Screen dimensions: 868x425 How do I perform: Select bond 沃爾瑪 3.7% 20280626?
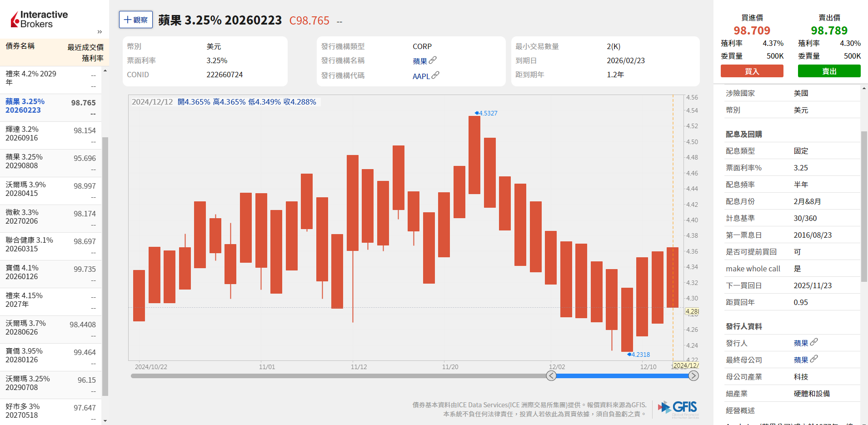tap(51, 330)
